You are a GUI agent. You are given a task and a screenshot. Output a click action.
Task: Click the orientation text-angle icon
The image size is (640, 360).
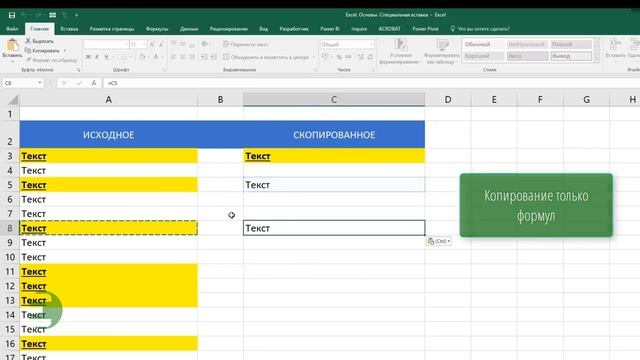(204, 44)
